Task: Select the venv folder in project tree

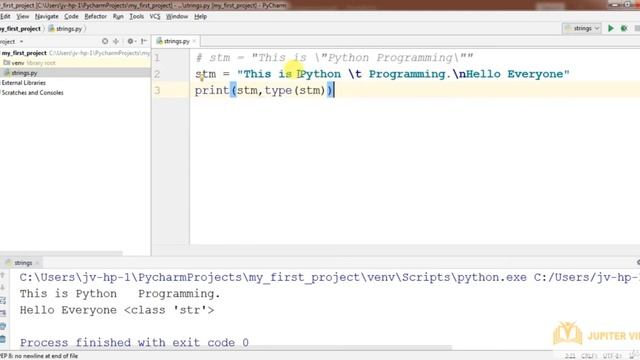Action: click(x=75, y=63)
